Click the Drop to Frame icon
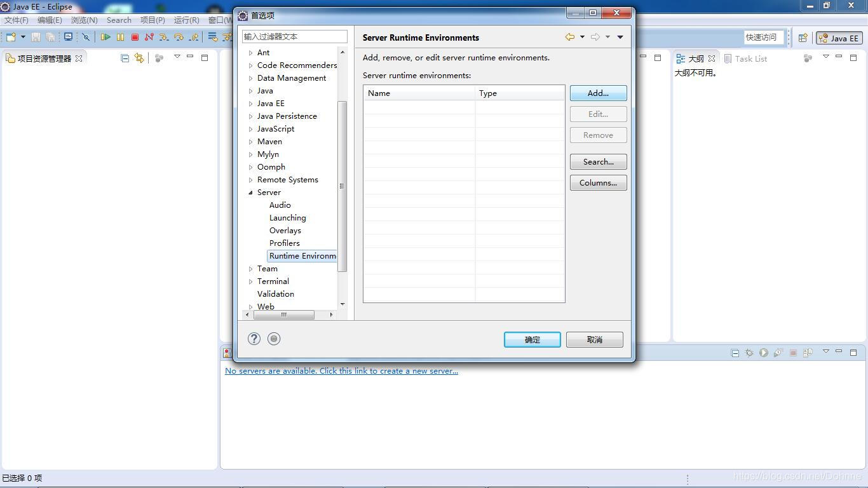 click(213, 37)
